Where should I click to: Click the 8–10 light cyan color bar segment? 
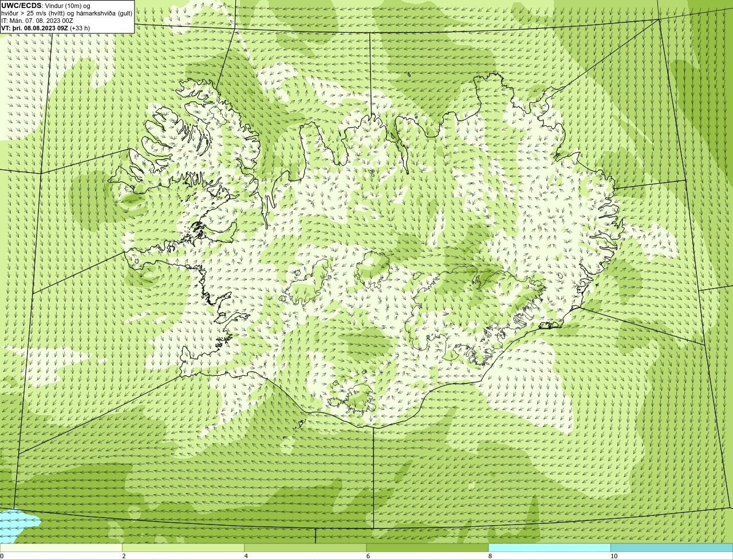pyautogui.click(x=549, y=548)
